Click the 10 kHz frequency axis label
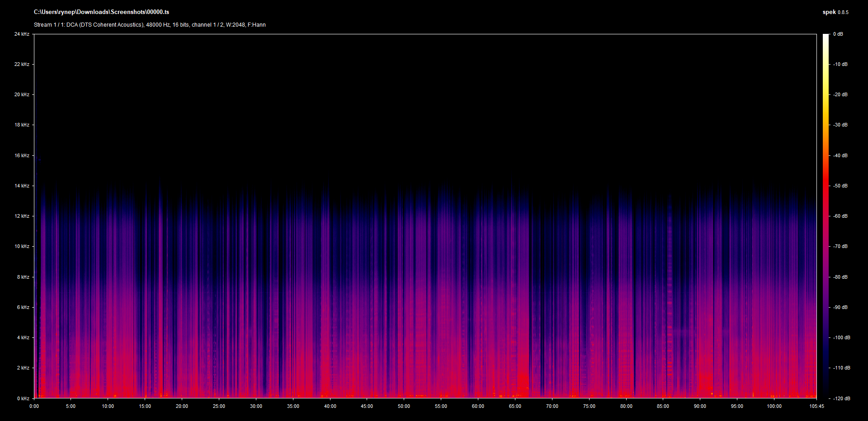The height and width of the screenshot is (421, 868). (22, 247)
